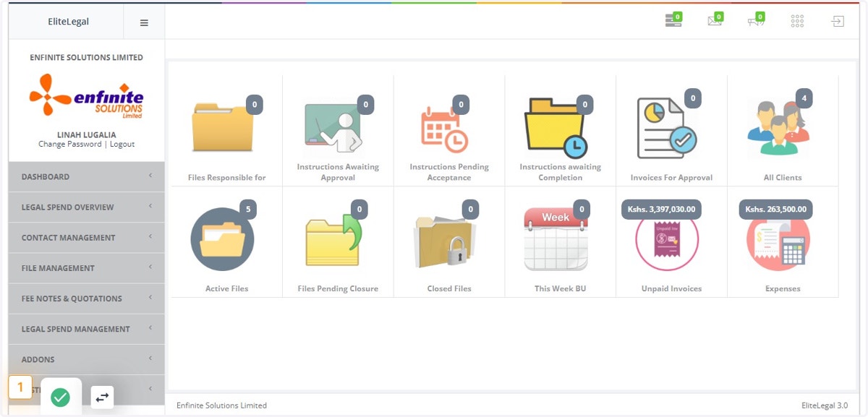Click the sign-out arrow icon in header
The height and width of the screenshot is (417, 868).
(x=838, y=22)
